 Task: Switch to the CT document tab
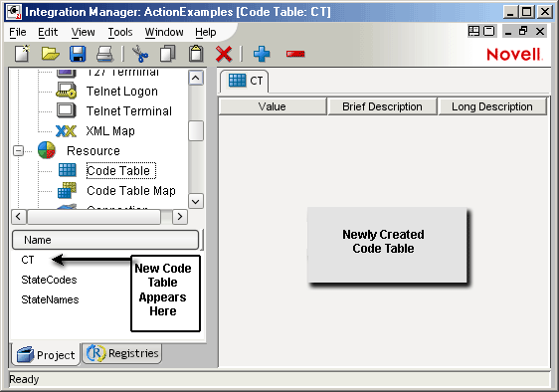(x=245, y=81)
